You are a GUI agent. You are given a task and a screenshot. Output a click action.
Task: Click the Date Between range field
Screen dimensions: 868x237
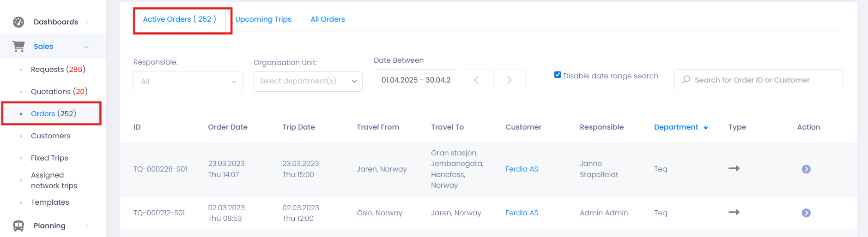pos(416,80)
